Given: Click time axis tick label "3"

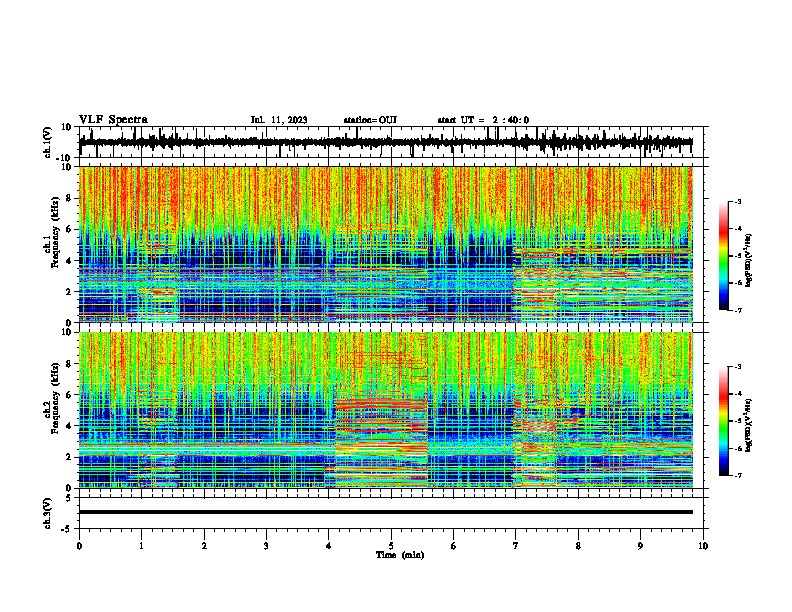Looking at the screenshot, I should pyautogui.click(x=267, y=546).
